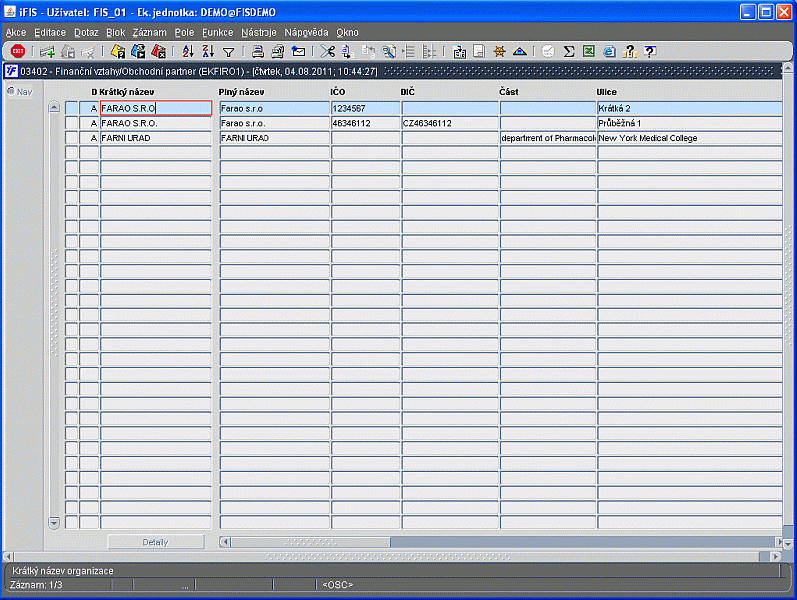The height and width of the screenshot is (600, 797).
Task: Click the window bottom horizontal scrollbar
Action: coord(389,557)
